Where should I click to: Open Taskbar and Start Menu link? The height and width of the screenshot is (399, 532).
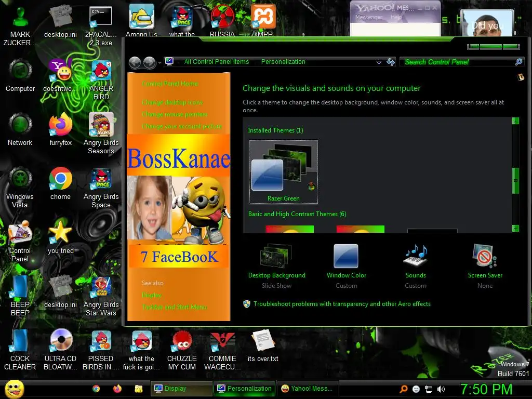coord(175,307)
